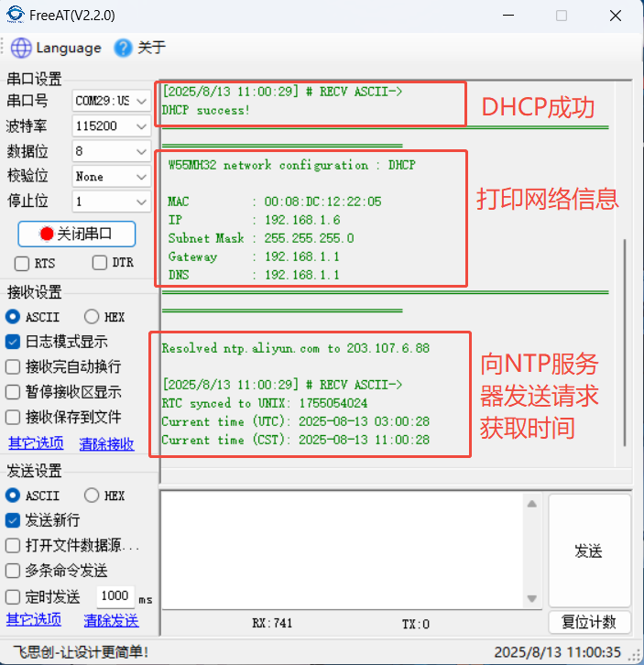Open the 校验位 None parity dropdown
This screenshot has width=644, height=665.
[x=112, y=176]
